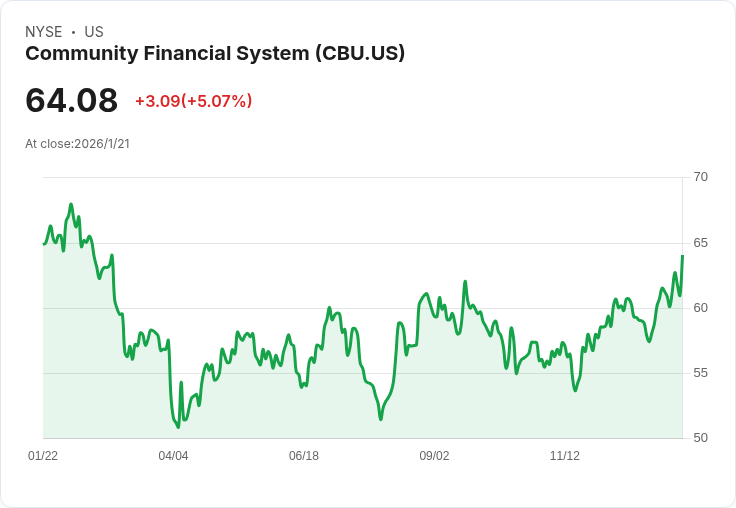This screenshot has height=508, width=736.
Task: Click the 64.08 closing price
Action: tap(71, 100)
